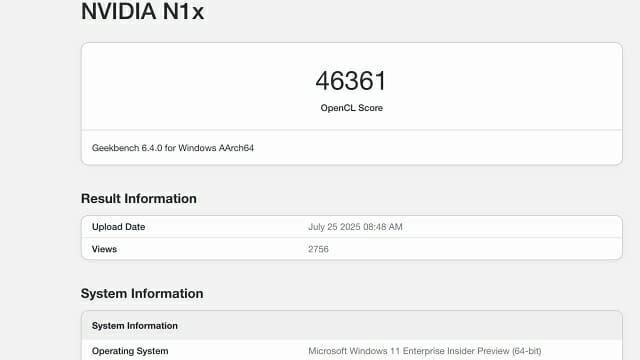The image size is (640, 360).
Task: Click the July 25 2025 08:48 AM value
Action: [x=355, y=227]
